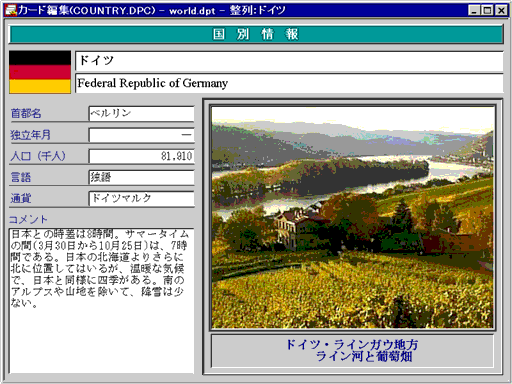This screenshot has width=512, height=384.
Task: Click the independence date field with dash
Action: click(142, 135)
